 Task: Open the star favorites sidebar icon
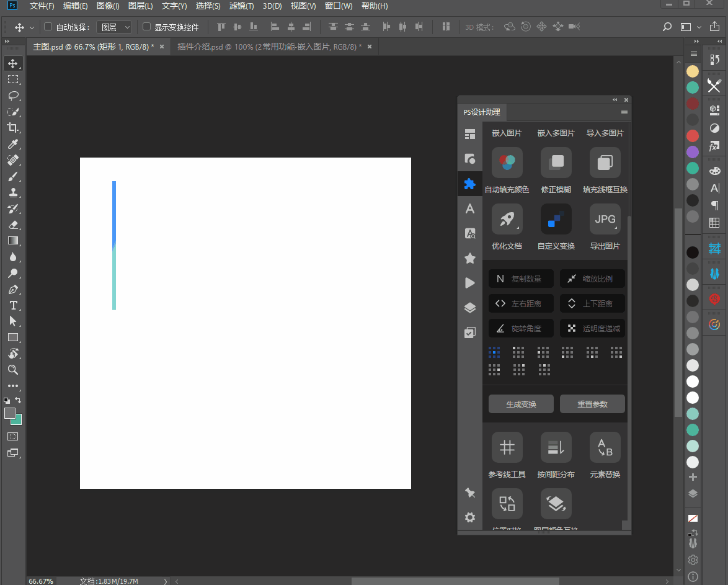tap(470, 258)
